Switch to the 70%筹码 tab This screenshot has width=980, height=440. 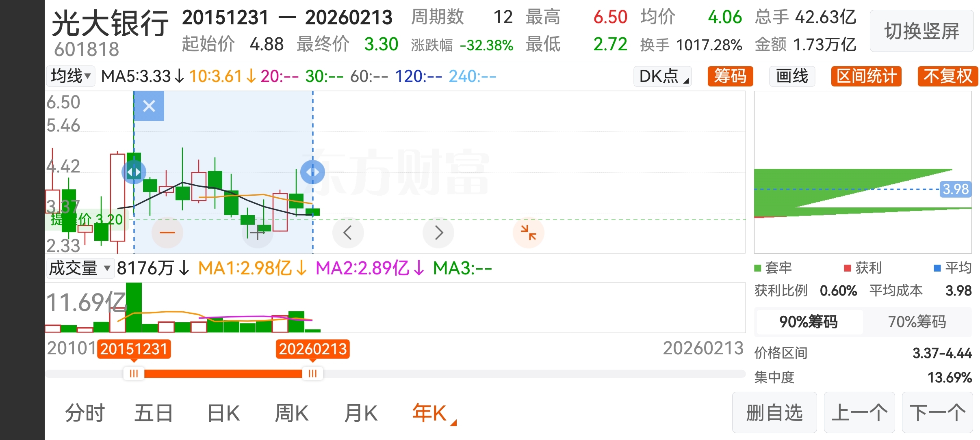(x=917, y=322)
